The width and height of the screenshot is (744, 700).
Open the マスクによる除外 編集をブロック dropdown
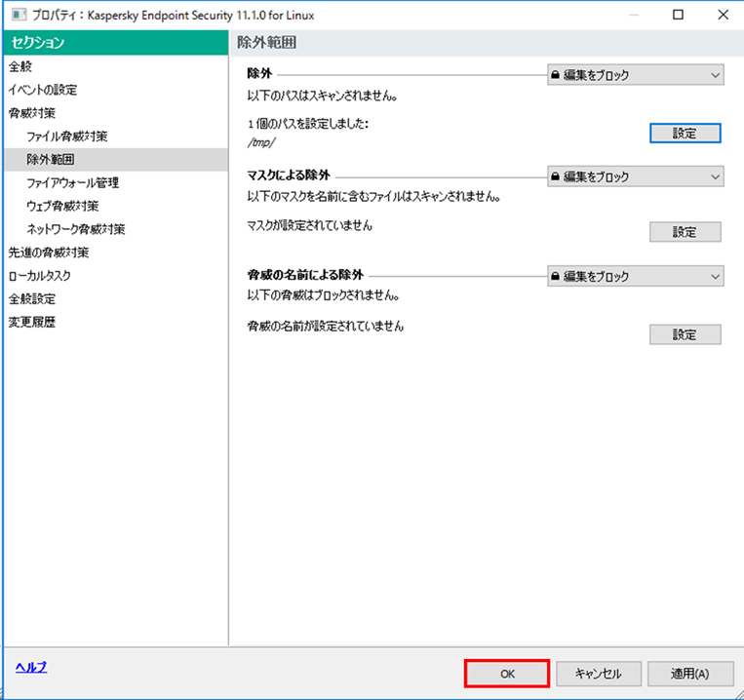[636, 176]
